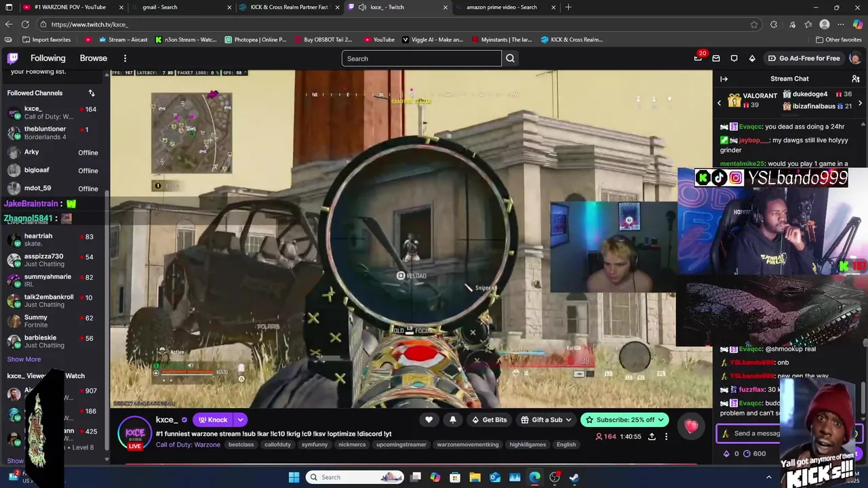Image resolution: width=868 pixels, height=488 pixels.
Task: Click the Twitch search magnifier button
Action: coord(510,58)
